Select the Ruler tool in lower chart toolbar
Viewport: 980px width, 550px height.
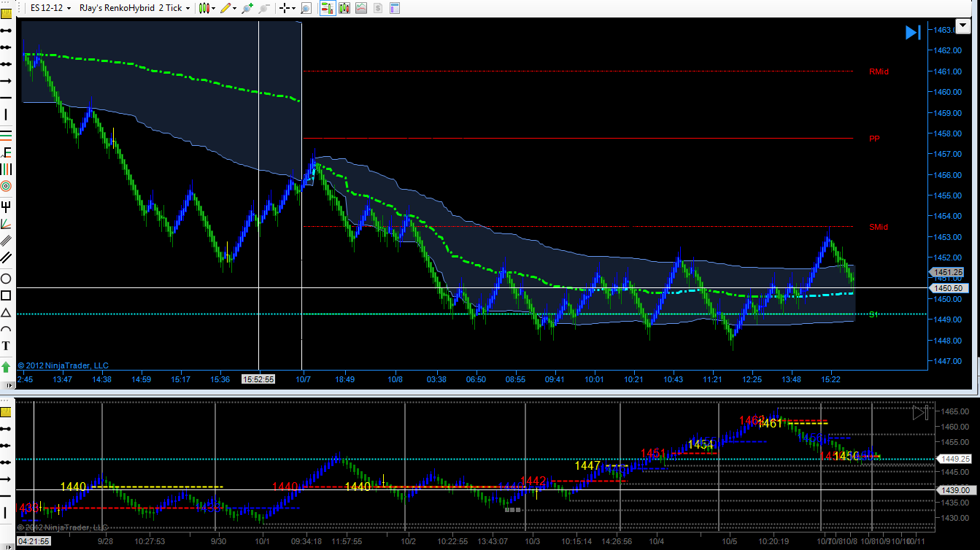click(x=6, y=411)
